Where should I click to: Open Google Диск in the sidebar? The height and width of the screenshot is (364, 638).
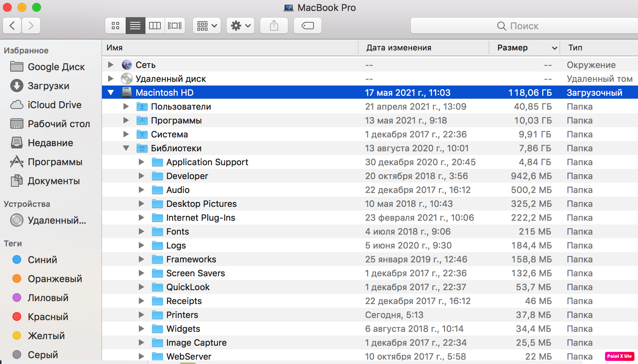point(48,67)
